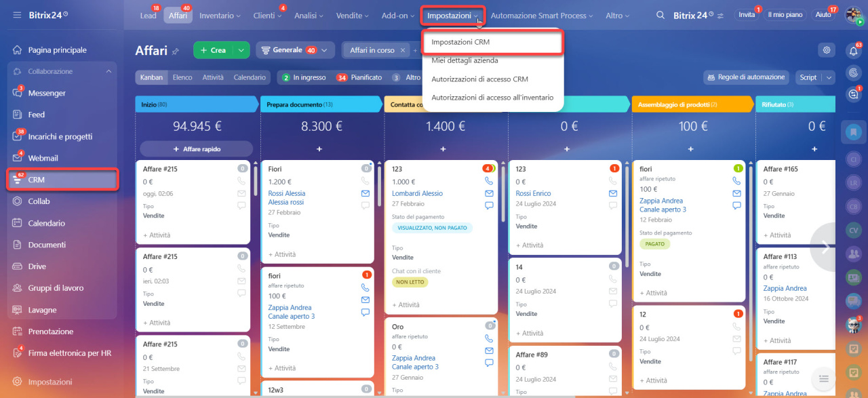Click the email icon on Lombardi Alessio deal

[489, 193]
